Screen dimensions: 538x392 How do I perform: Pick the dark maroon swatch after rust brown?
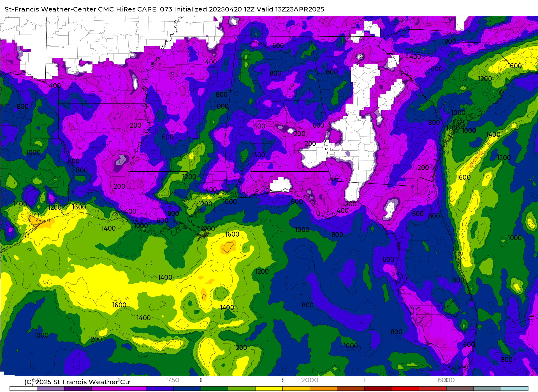[378, 389]
